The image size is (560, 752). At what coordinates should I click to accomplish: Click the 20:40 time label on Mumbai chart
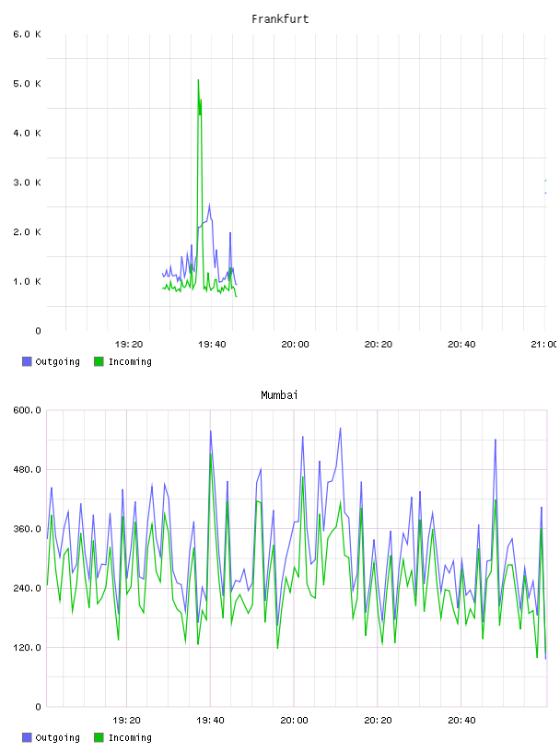coord(461,721)
